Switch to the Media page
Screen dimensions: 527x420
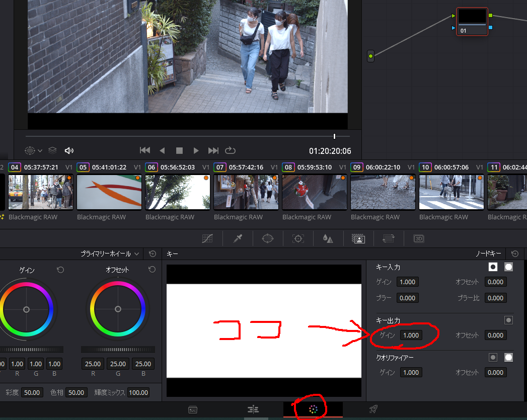[x=193, y=409]
